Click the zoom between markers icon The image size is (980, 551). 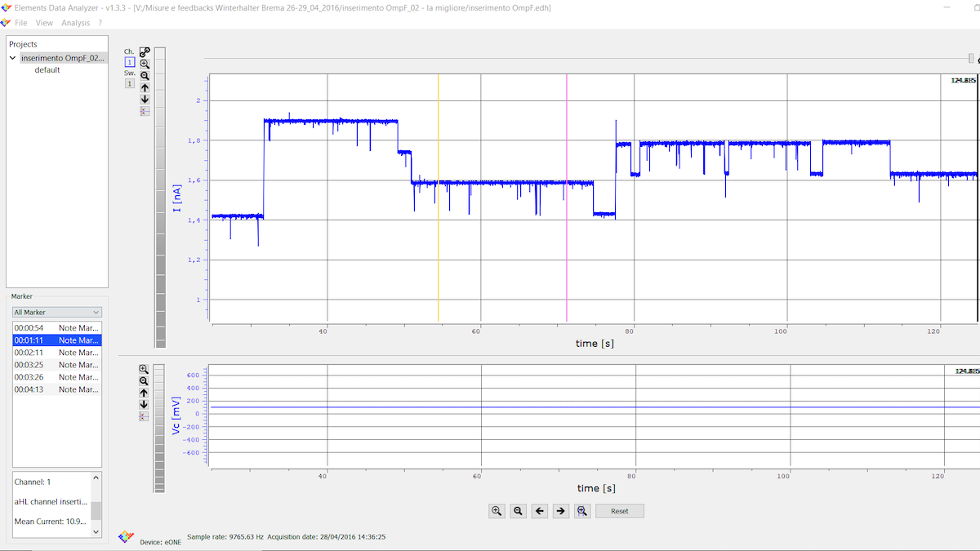coord(581,511)
